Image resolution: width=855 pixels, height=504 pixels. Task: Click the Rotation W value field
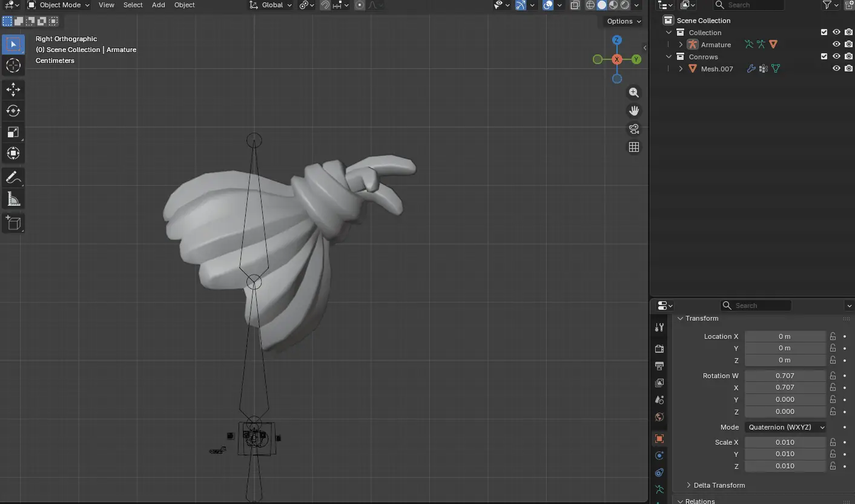785,376
